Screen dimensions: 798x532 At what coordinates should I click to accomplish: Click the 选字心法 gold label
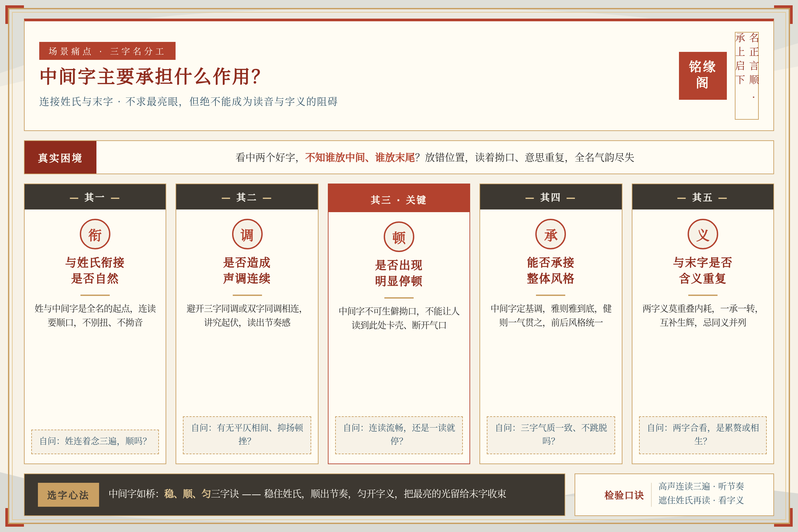68,495
